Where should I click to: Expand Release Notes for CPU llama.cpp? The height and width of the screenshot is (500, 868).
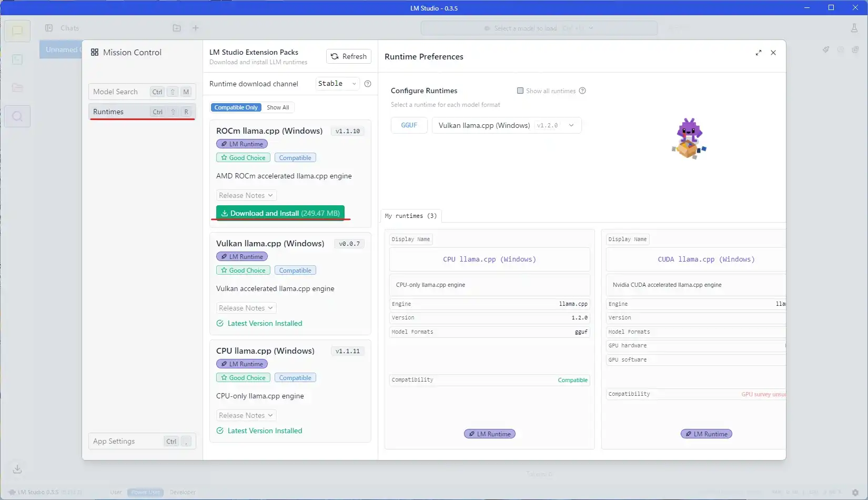(246, 415)
